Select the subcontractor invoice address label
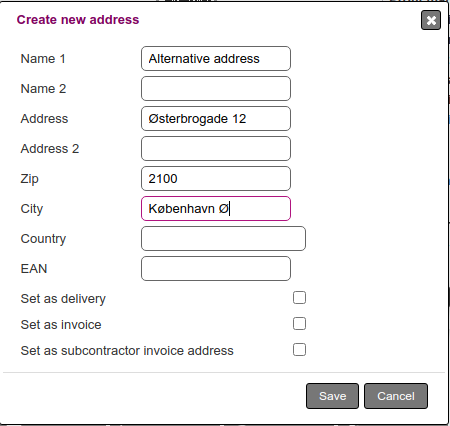This screenshot has width=450, height=426. 127,351
